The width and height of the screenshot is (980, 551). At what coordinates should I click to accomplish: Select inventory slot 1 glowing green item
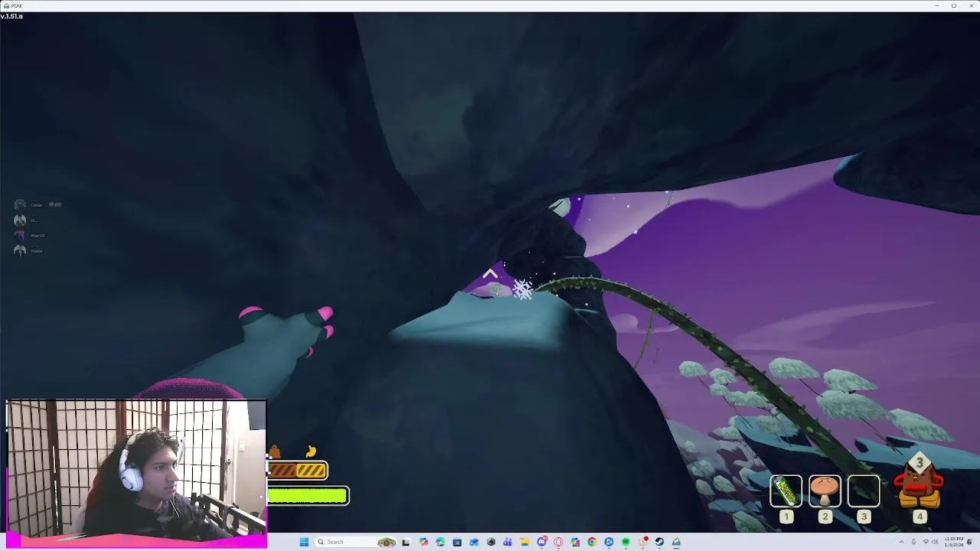(x=786, y=491)
